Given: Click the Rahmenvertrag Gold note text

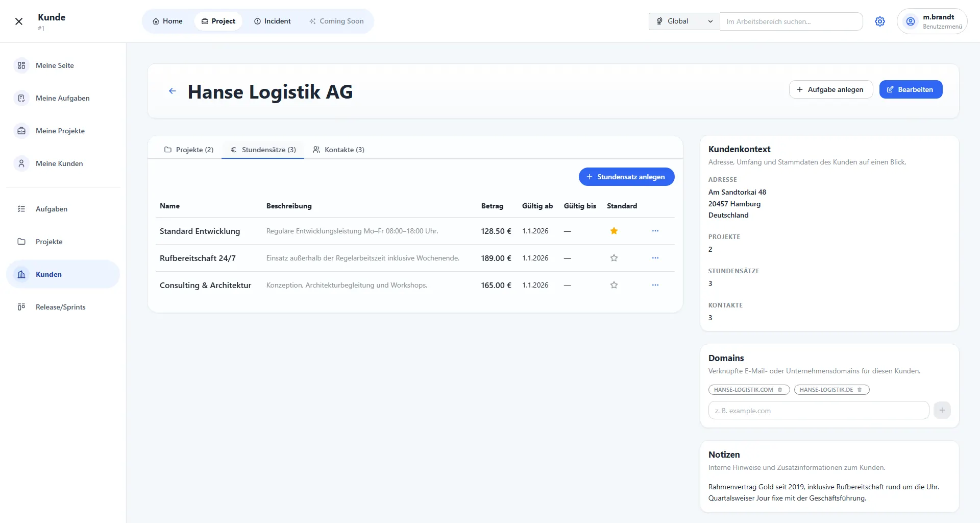Looking at the screenshot, I should [x=824, y=492].
